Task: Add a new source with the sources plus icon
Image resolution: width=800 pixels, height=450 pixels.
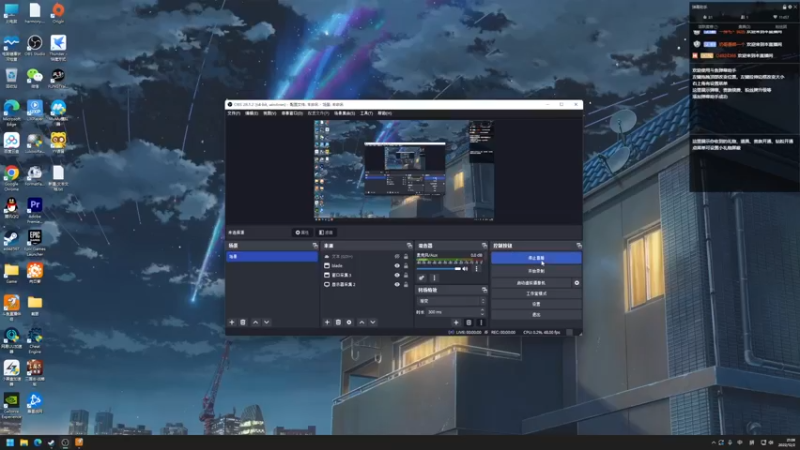Action: coord(327,322)
